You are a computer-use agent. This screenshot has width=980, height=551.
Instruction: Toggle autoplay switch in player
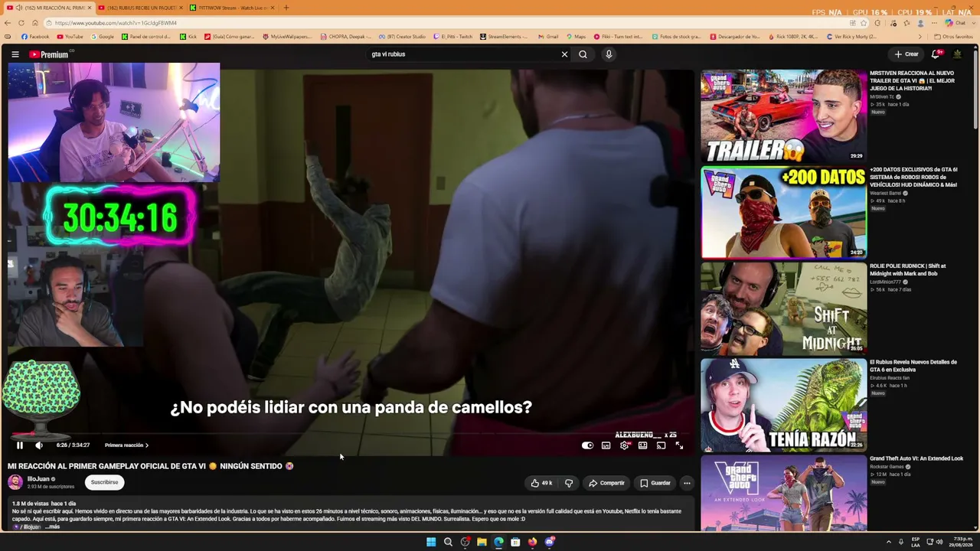(587, 445)
